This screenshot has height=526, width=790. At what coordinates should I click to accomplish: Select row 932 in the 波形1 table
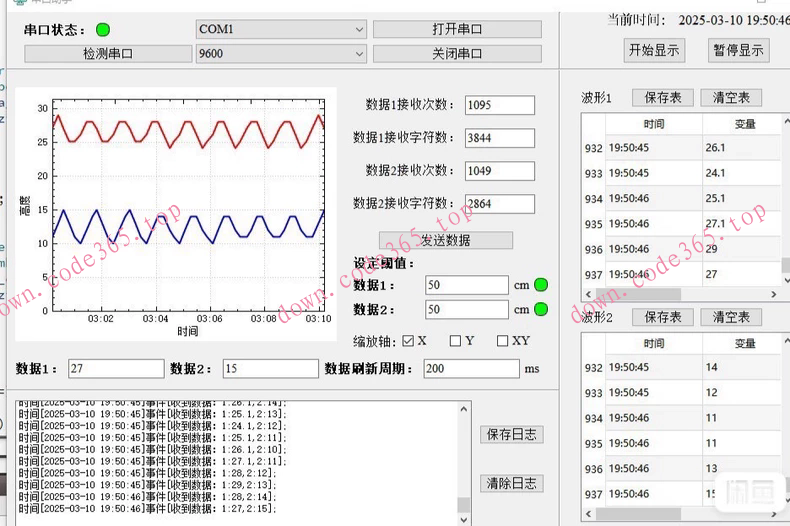683,148
